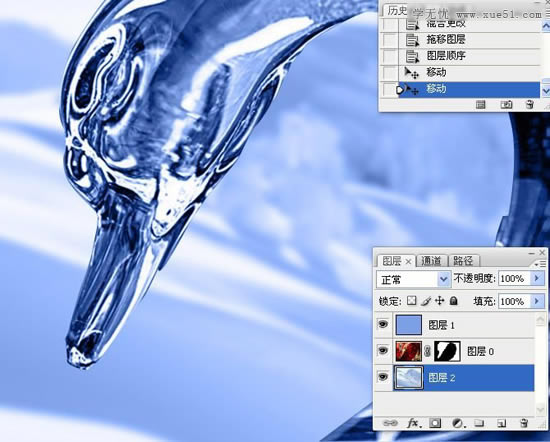
Task: Toggle visibility of 图层 0
Action: coord(383,350)
